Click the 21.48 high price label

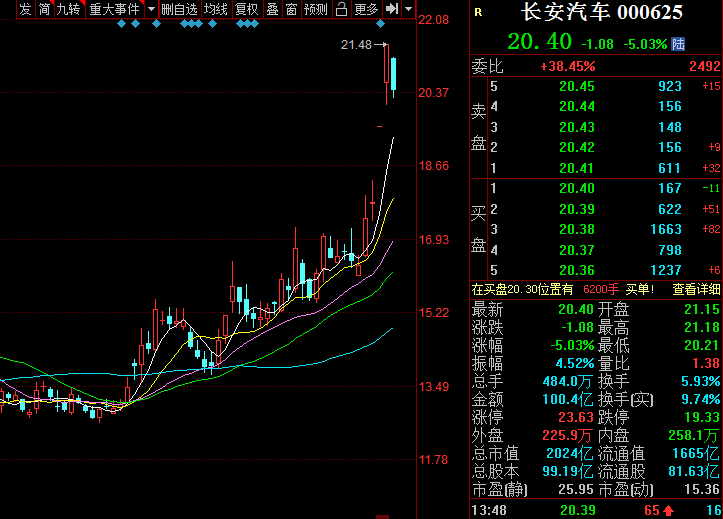coord(356,45)
